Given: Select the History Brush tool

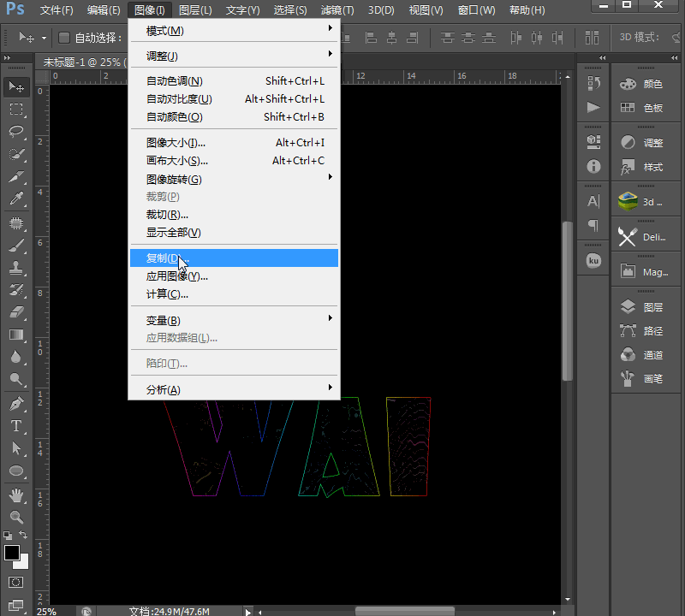Looking at the screenshot, I should coord(16,290).
